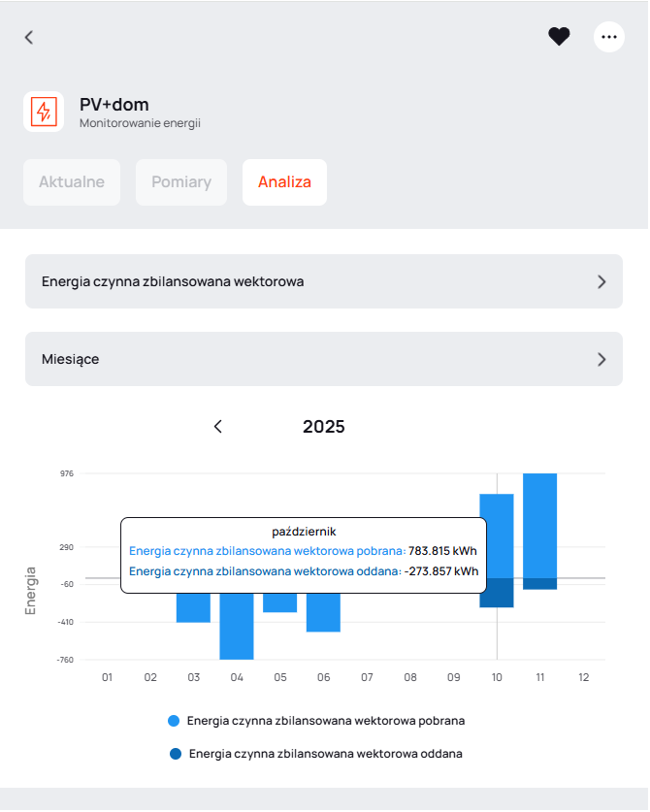Image resolution: width=650 pixels, height=812 pixels.
Task: Select the June bar in the chart
Action: pyautogui.click(x=323, y=614)
